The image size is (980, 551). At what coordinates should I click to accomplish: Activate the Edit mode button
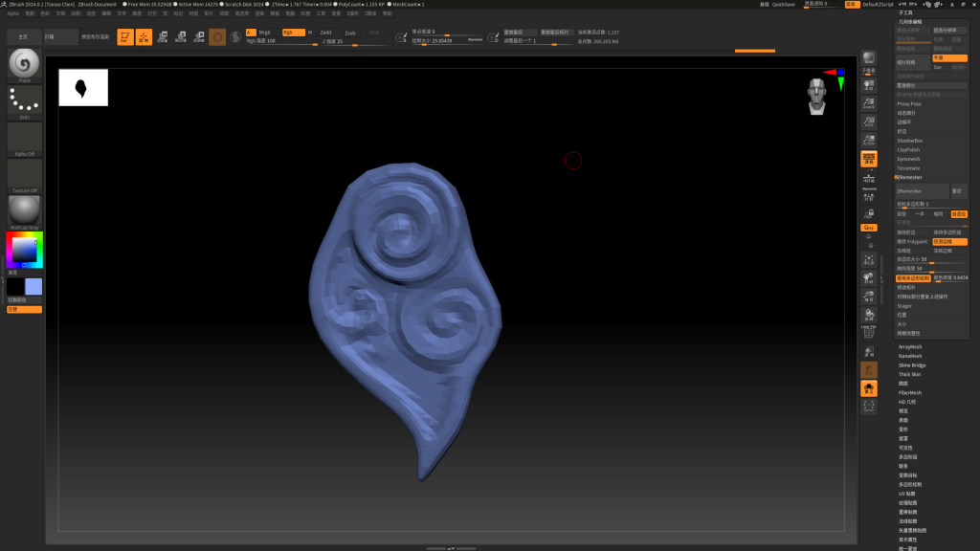[x=124, y=37]
